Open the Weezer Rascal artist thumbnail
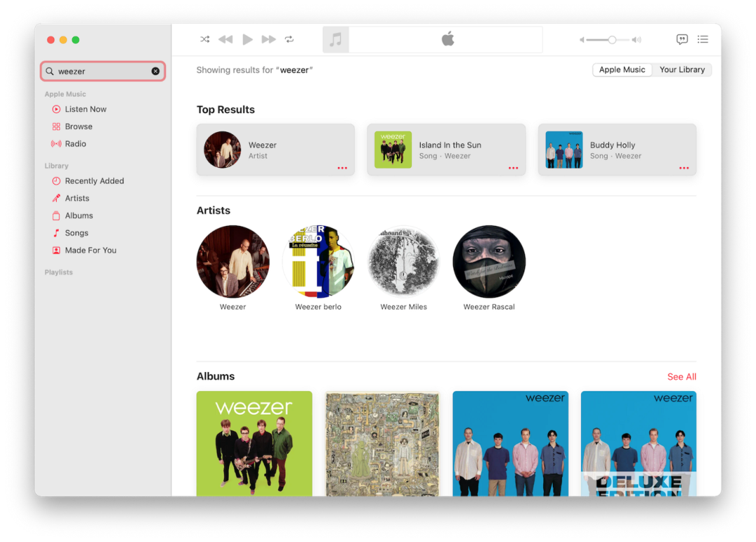This screenshot has height=542, width=756. (489, 262)
